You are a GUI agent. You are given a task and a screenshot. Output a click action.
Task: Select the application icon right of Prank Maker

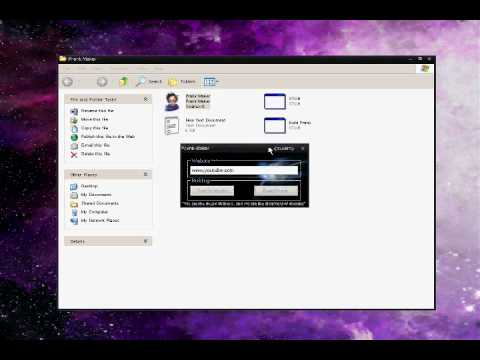tap(275, 102)
